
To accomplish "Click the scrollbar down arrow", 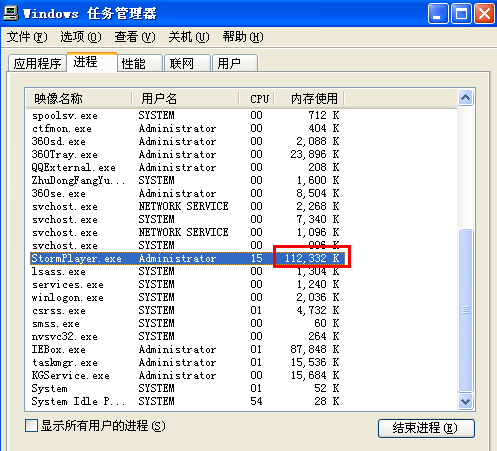I will [465, 402].
